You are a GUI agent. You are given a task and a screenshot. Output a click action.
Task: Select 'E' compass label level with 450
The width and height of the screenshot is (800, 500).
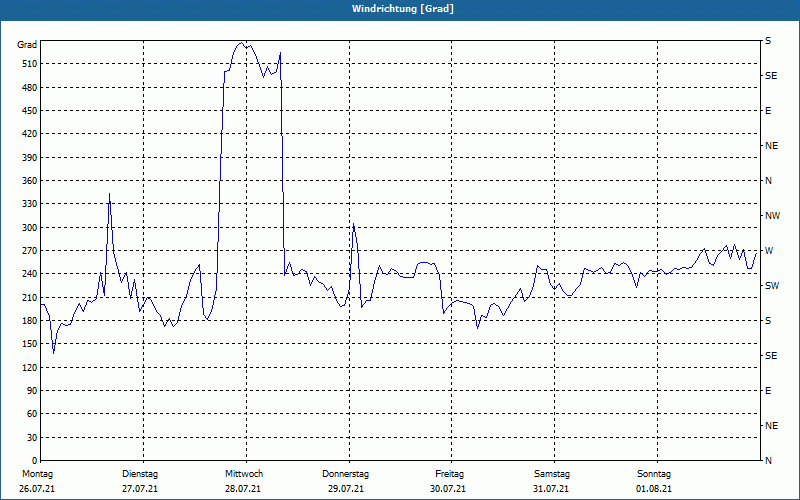tap(768, 111)
